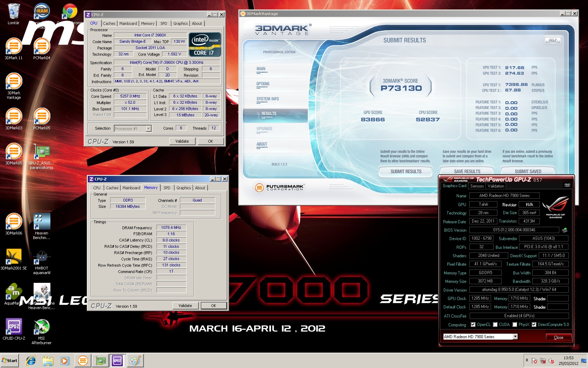
Task: Click the HELP button in 3DMark Vantage
Action: point(553,40)
